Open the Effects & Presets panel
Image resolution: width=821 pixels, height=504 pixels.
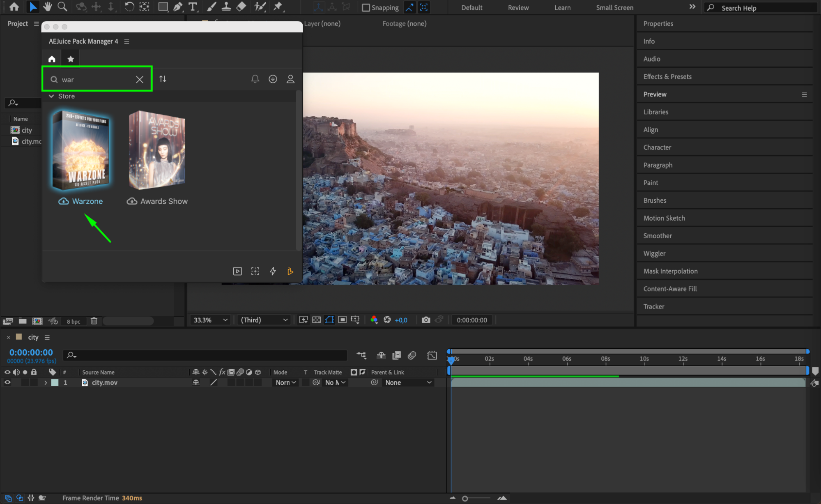(667, 76)
